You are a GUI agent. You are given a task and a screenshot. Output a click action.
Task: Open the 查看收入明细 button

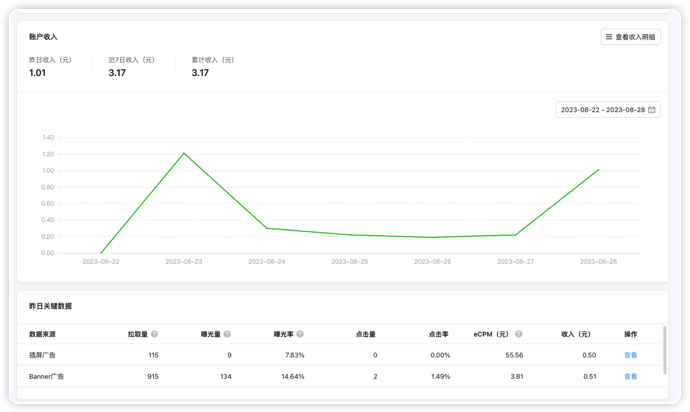[631, 37]
